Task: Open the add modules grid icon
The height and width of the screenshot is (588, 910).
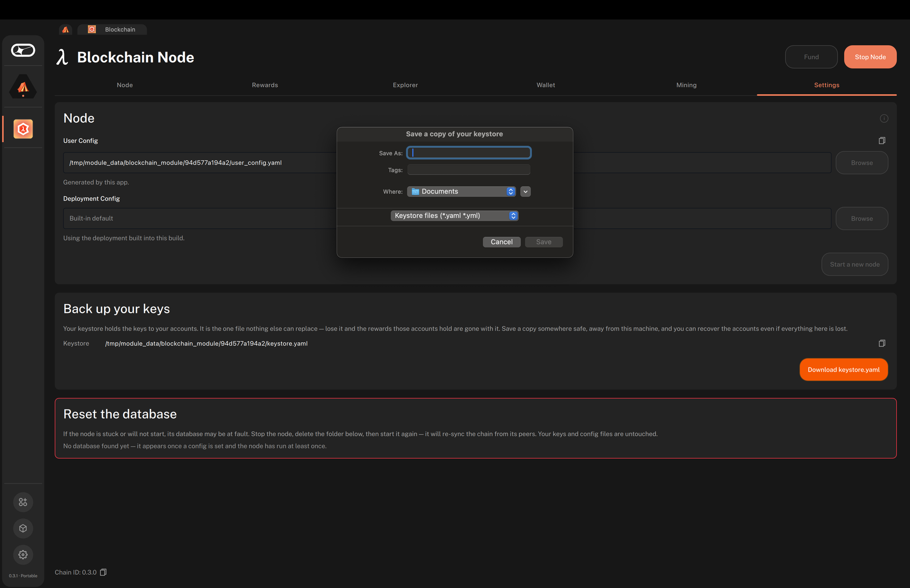Action: [23, 502]
